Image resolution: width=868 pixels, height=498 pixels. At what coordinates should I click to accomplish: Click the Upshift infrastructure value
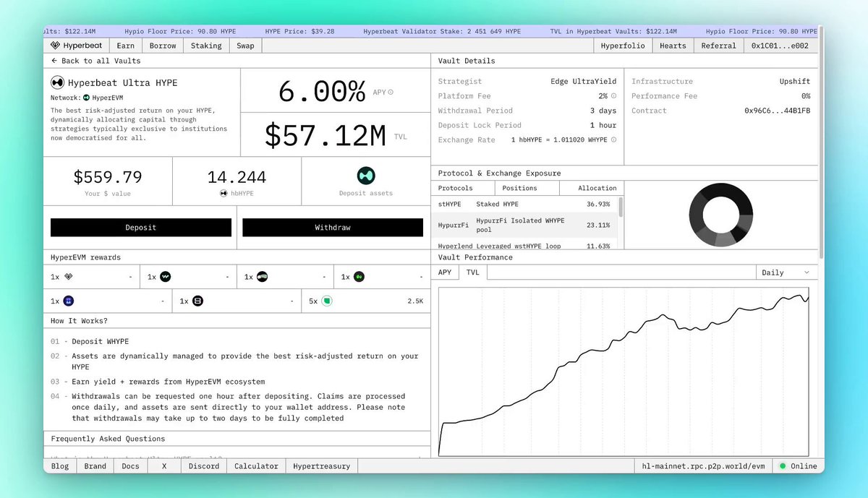point(796,82)
